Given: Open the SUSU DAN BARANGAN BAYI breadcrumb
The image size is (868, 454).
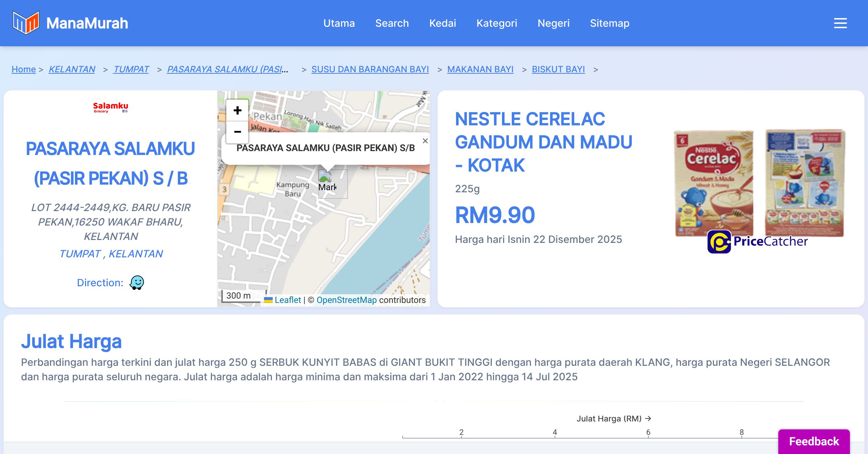Looking at the screenshot, I should (x=370, y=69).
